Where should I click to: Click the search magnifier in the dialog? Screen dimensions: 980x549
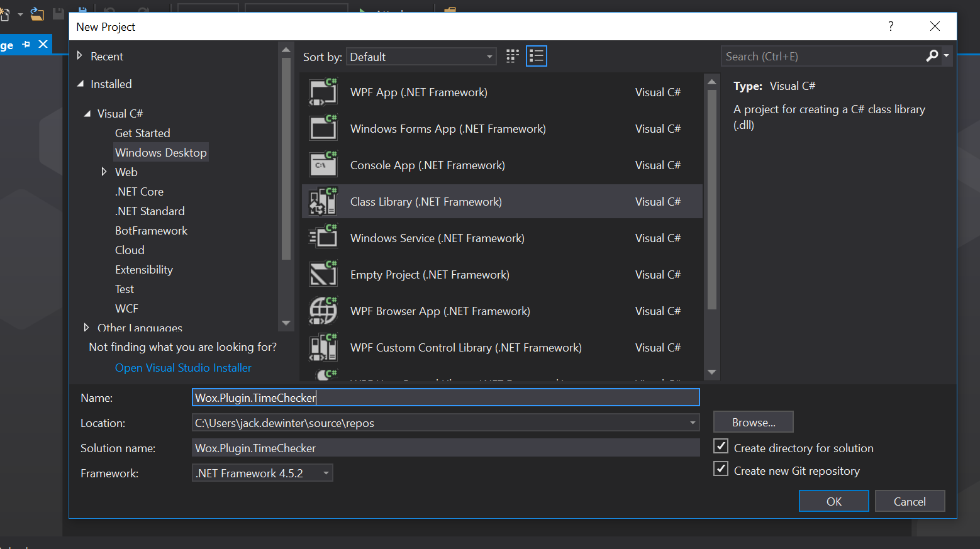(932, 56)
